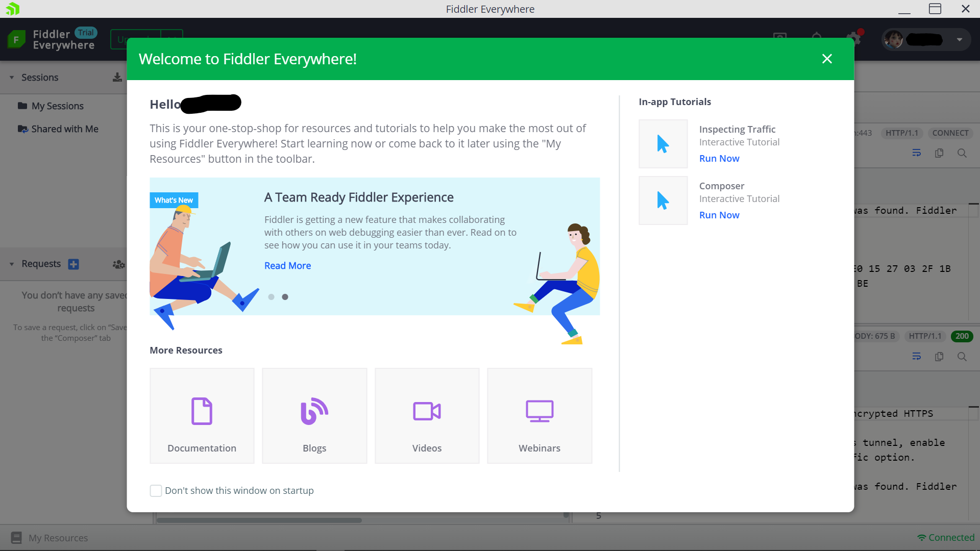
Task: Click the Documentation page icon
Action: (202, 411)
